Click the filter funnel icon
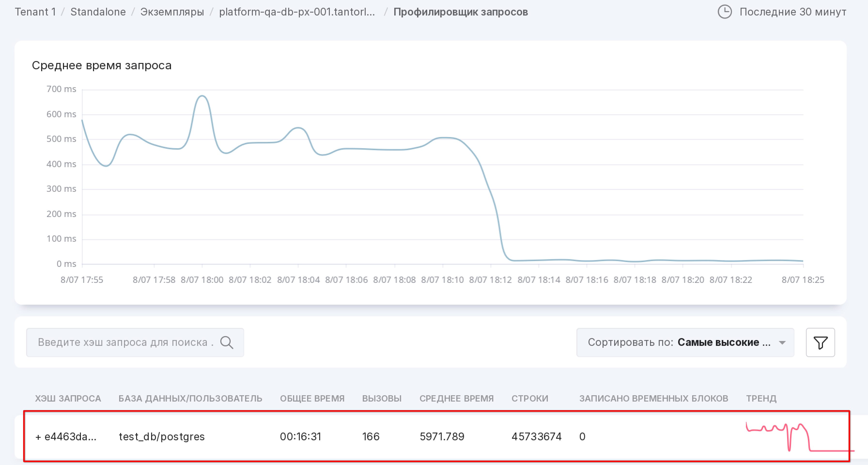Screen dimensions: 868x465 pos(820,342)
